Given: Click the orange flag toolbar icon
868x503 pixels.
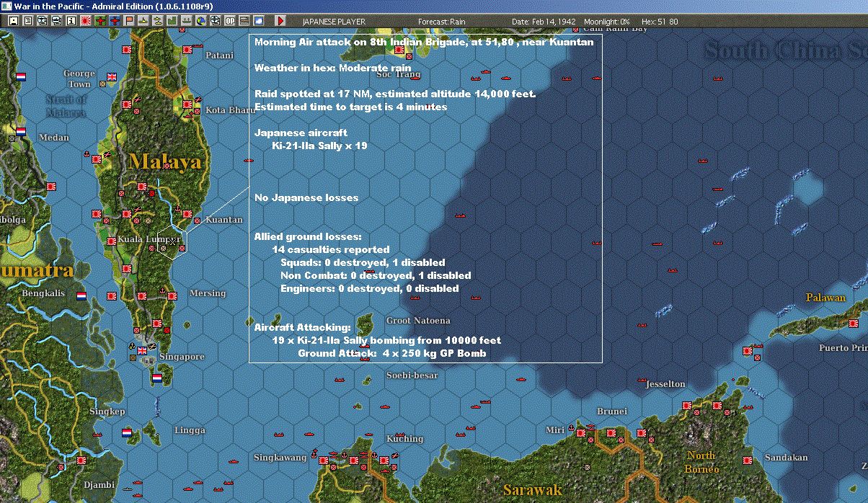Looking at the screenshot, I should (128, 21).
